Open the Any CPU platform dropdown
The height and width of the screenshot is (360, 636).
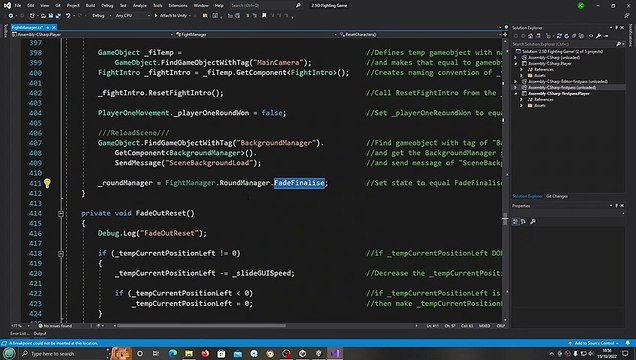tap(132, 15)
